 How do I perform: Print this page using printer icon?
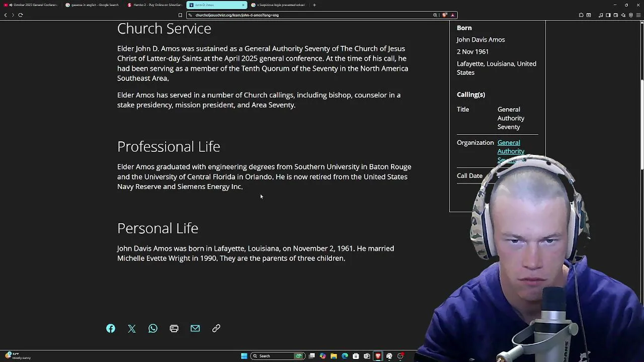[x=174, y=328]
